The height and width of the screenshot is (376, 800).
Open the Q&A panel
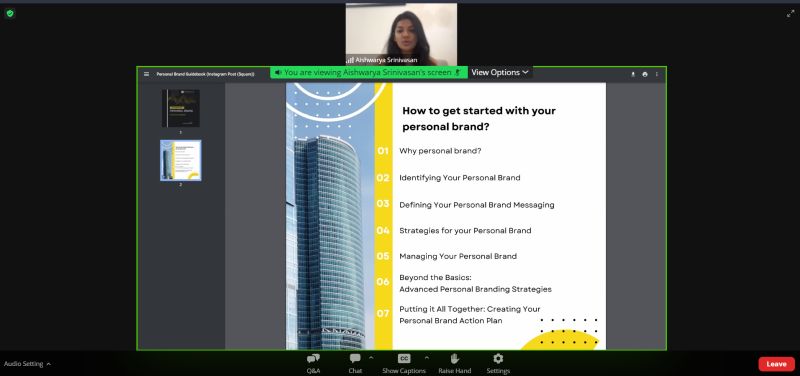(313, 363)
